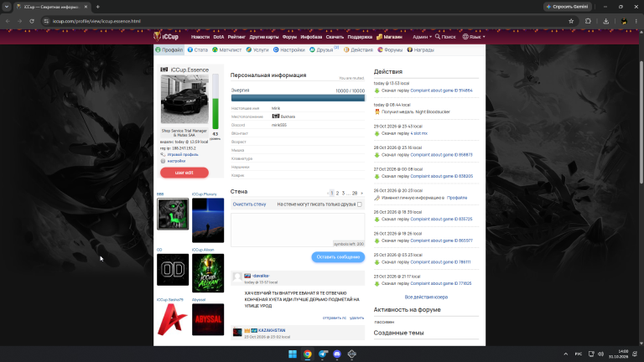This screenshot has width=644, height=362.
Task: Open Discord from the taskbar
Action: tap(337, 354)
